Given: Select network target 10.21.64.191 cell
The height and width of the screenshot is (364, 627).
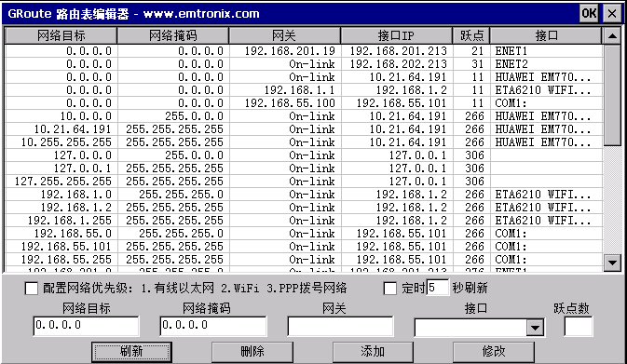Looking at the screenshot, I should (x=61, y=129).
